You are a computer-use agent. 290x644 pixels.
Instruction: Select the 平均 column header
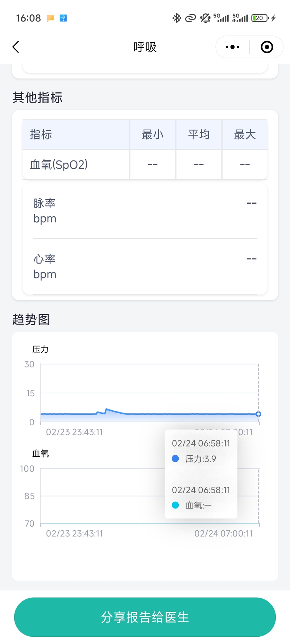[x=199, y=134]
